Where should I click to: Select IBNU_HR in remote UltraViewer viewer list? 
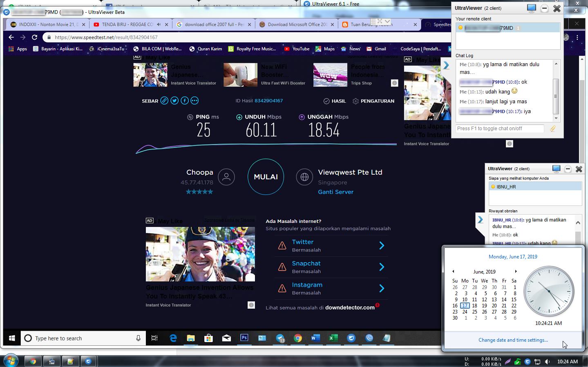click(x=535, y=187)
